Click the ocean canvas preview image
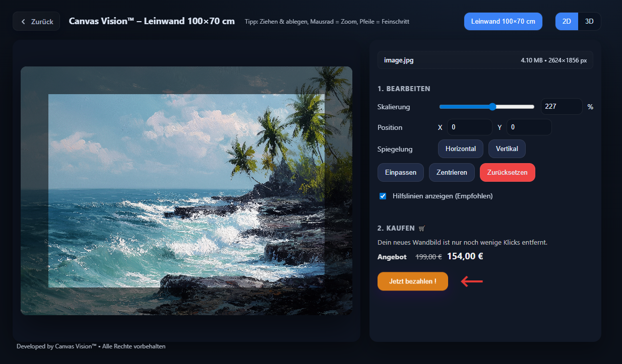Image resolution: width=622 pixels, height=364 pixels. click(x=186, y=191)
